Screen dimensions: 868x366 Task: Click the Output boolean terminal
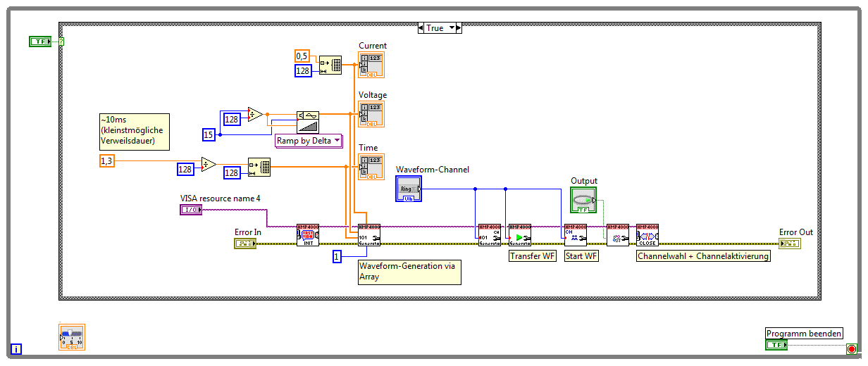tap(583, 200)
